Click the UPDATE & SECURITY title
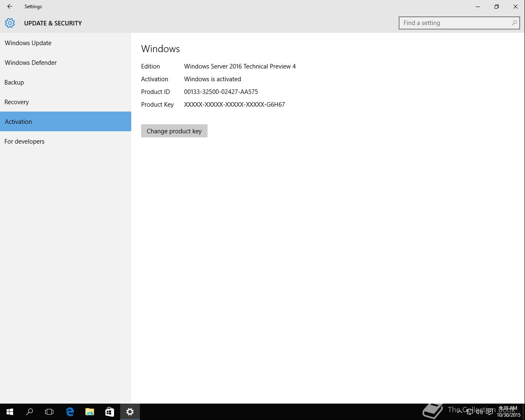This screenshot has width=525, height=420. [x=53, y=23]
